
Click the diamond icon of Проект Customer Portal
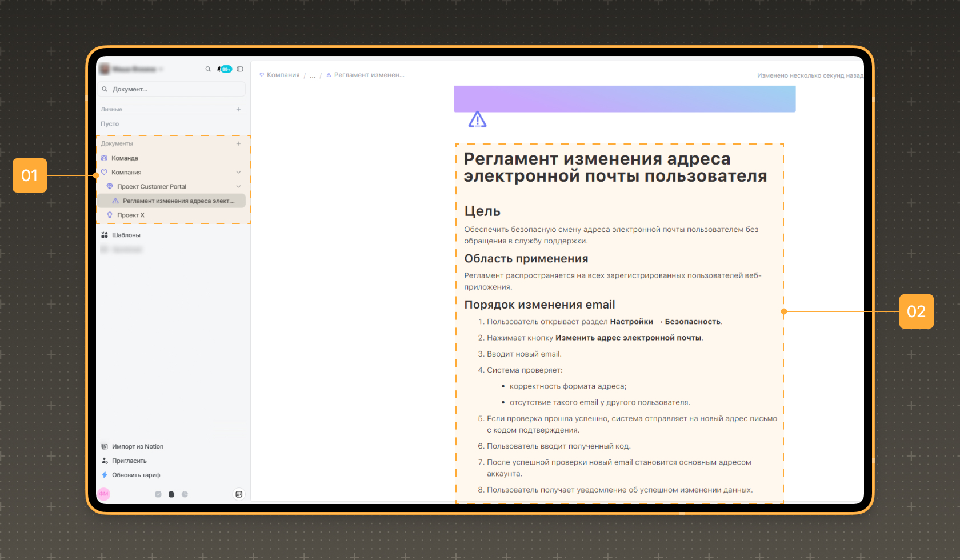point(110,186)
